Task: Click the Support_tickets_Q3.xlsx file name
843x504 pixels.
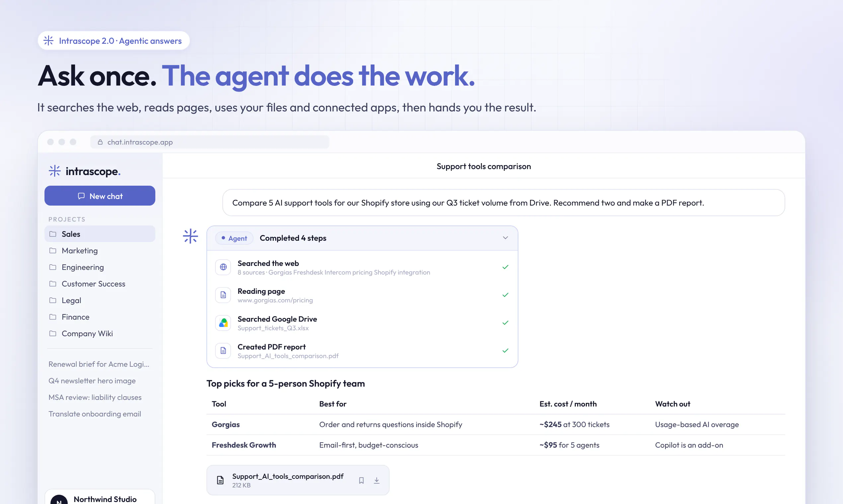Action: pyautogui.click(x=273, y=328)
